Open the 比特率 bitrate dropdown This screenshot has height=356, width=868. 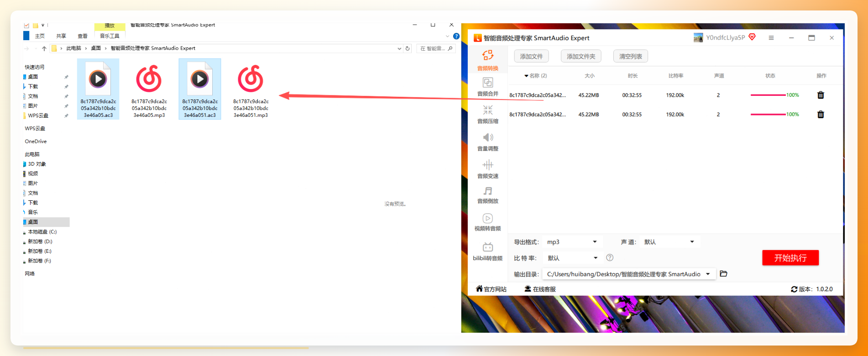coord(572,258)
